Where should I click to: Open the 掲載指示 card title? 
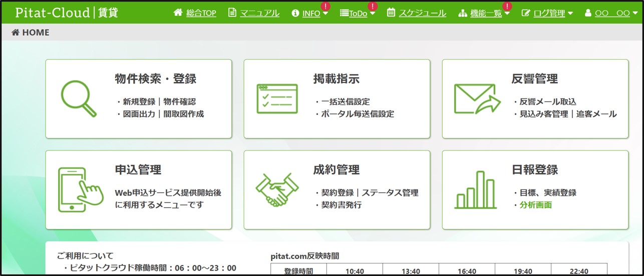pyautogui.click(x=337, y=78)
